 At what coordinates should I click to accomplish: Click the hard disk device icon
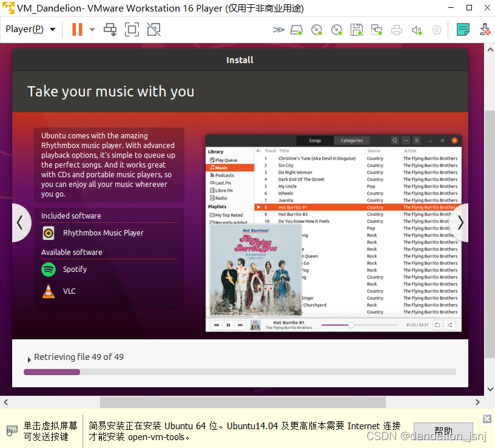[297, 30]
